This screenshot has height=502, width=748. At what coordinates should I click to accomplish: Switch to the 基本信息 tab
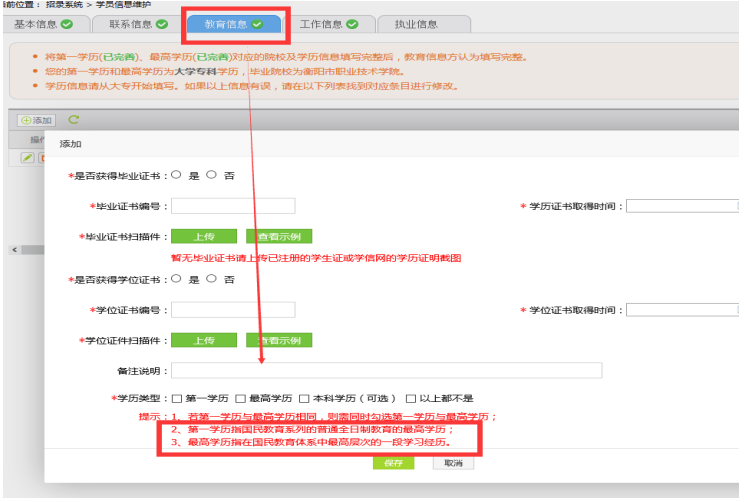44,24
